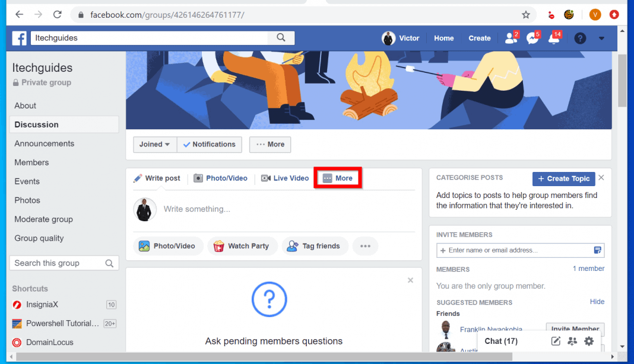Open the Help question mark menu
The height and width of the screenshot is (364, 634).
(580, 38)
